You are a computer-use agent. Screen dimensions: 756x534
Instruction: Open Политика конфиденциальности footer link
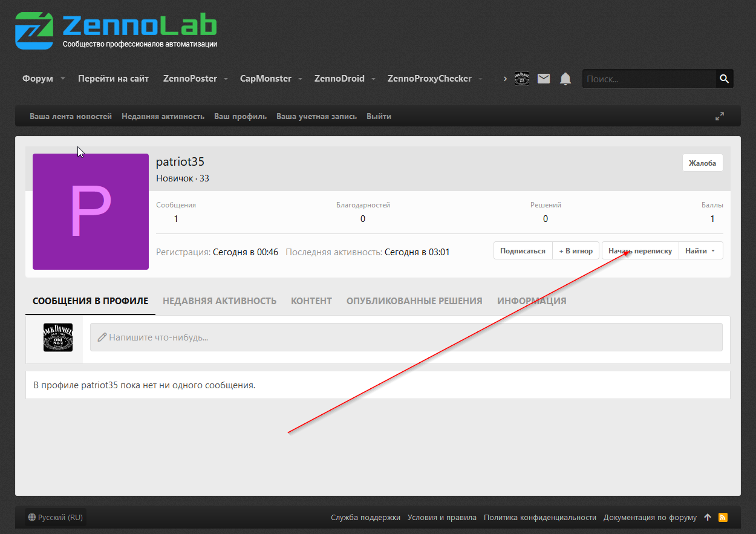point(540,518)
